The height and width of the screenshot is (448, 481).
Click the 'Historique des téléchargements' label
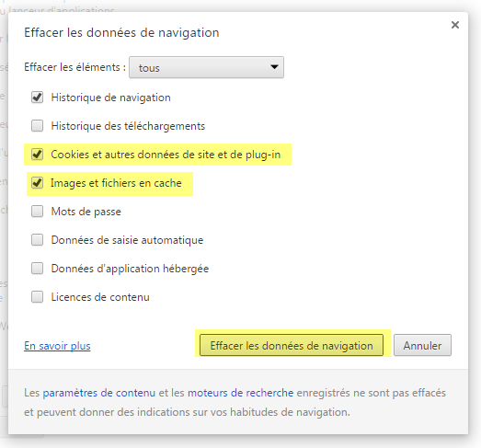128,126
